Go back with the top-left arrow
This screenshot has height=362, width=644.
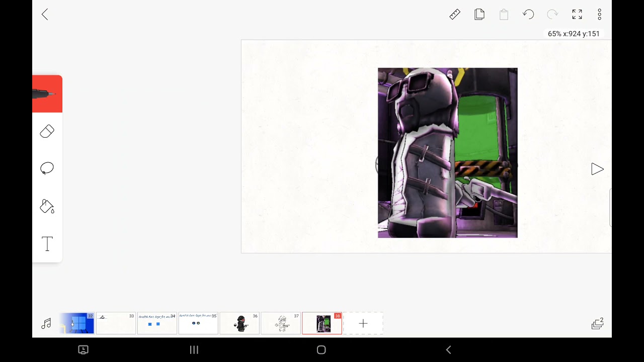(x=45, y=15)
